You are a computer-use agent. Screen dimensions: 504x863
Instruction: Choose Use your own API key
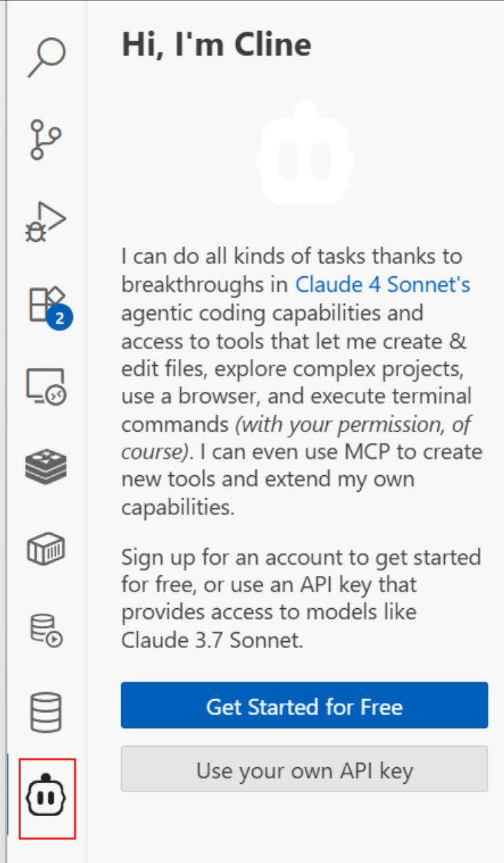coord(304,769)
